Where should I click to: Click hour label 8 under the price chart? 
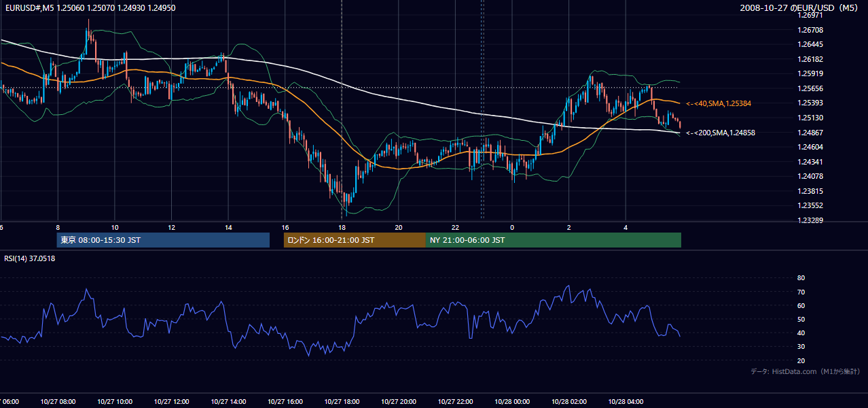pyautogui.click(x=58, y=227)
